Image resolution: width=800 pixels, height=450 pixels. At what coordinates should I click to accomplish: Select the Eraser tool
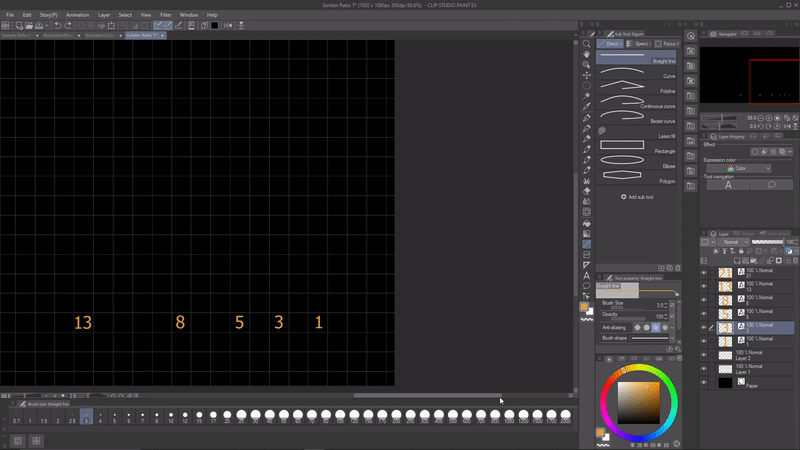pos(587,191)
